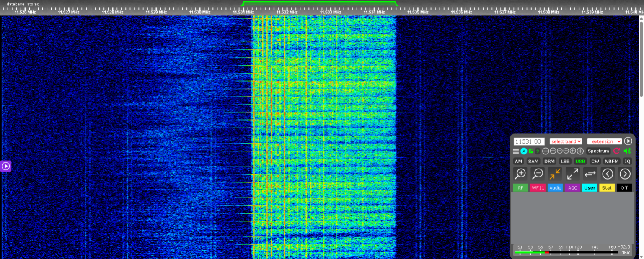The height and width of the screenshot is (259, 644).
Task: Switch to the blue Audio tab
Action: point(555,188)
